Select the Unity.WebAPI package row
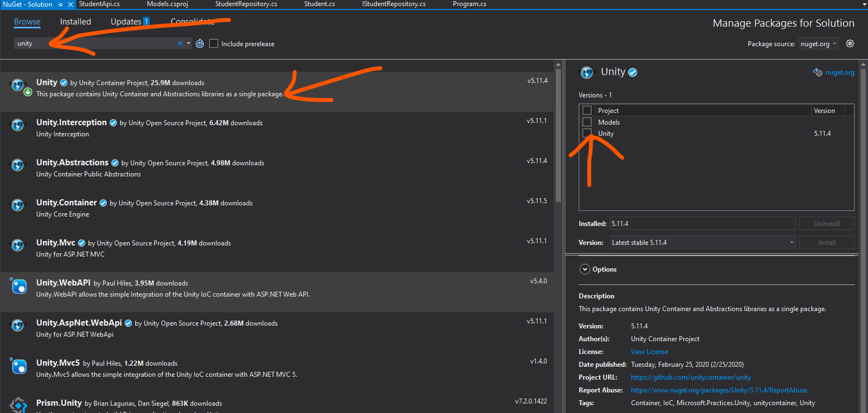The height and width of the screenshot is (413, 868). pos(277,292)
